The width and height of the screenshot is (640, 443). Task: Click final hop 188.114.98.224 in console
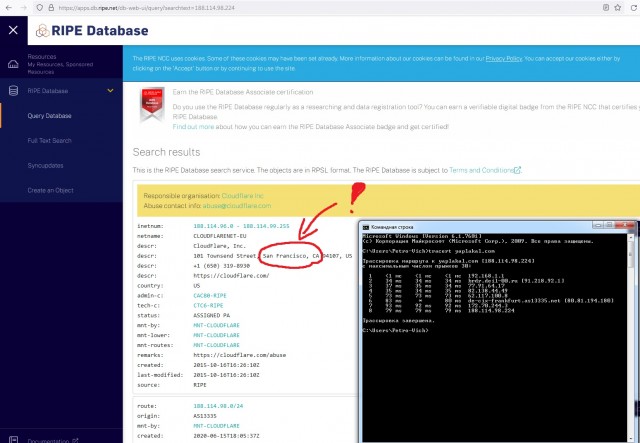(491, 310)
